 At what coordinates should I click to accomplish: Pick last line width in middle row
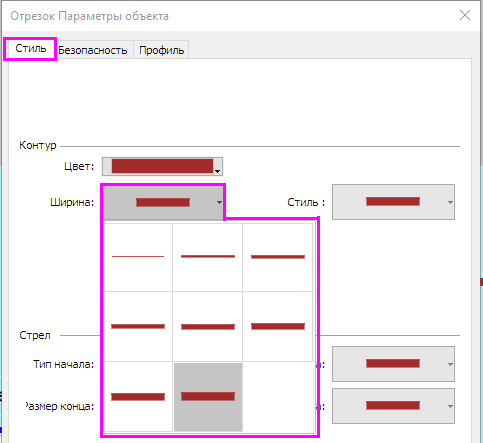click(278, 327)
